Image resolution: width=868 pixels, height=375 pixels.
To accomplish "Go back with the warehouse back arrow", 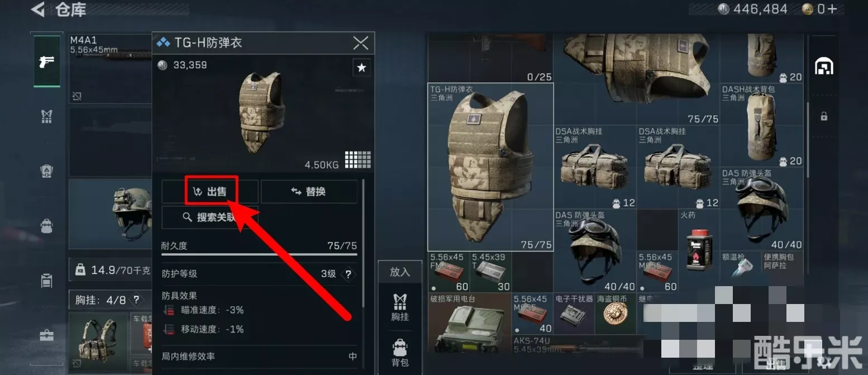I will coord(37,10).
